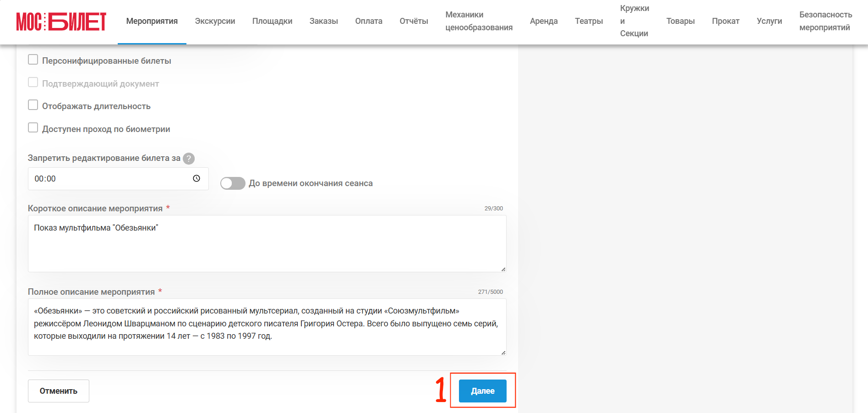
Task: Grab the short description resize handle
Action: click(x=503, y=269)
